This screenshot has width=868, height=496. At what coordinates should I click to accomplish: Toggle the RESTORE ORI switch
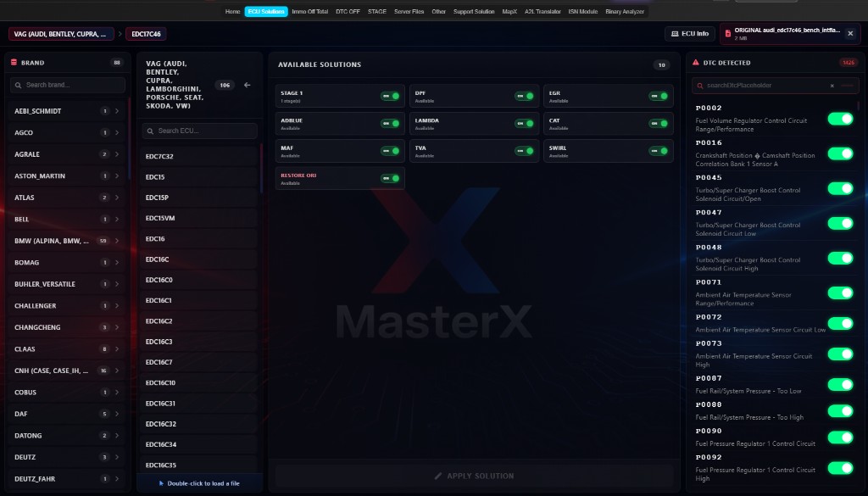(390, 178)
